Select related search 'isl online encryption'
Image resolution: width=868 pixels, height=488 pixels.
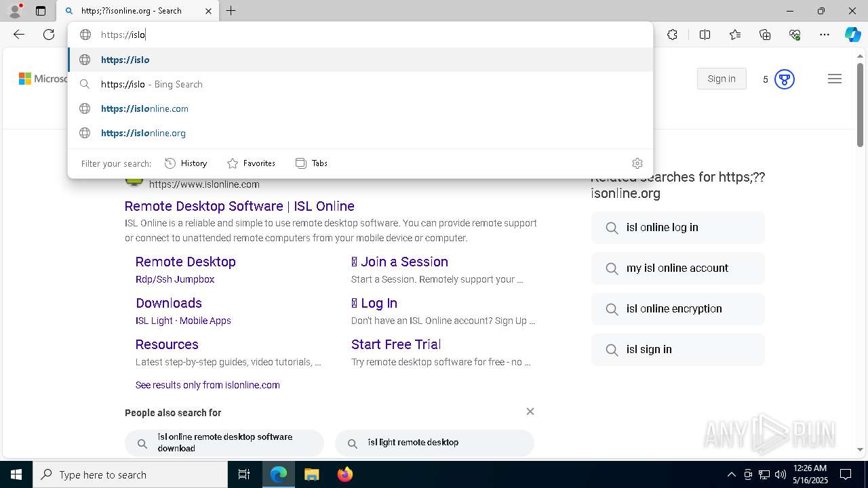click(x=678, y=309)
